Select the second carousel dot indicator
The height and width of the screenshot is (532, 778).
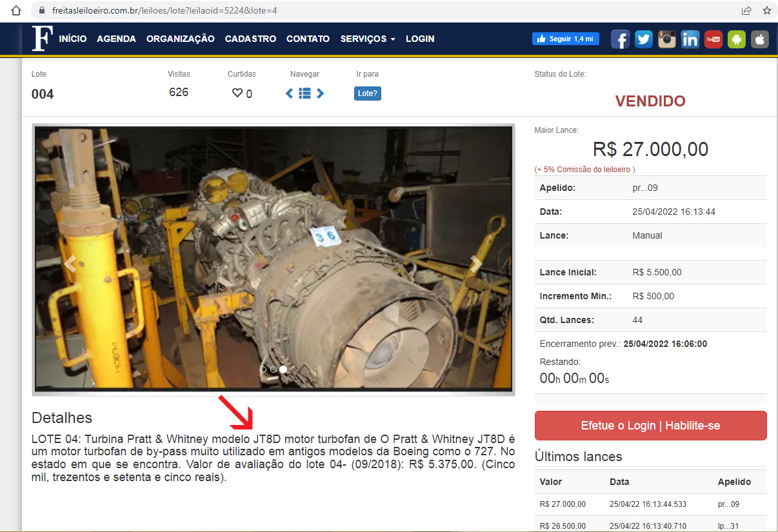coord(274,369)
